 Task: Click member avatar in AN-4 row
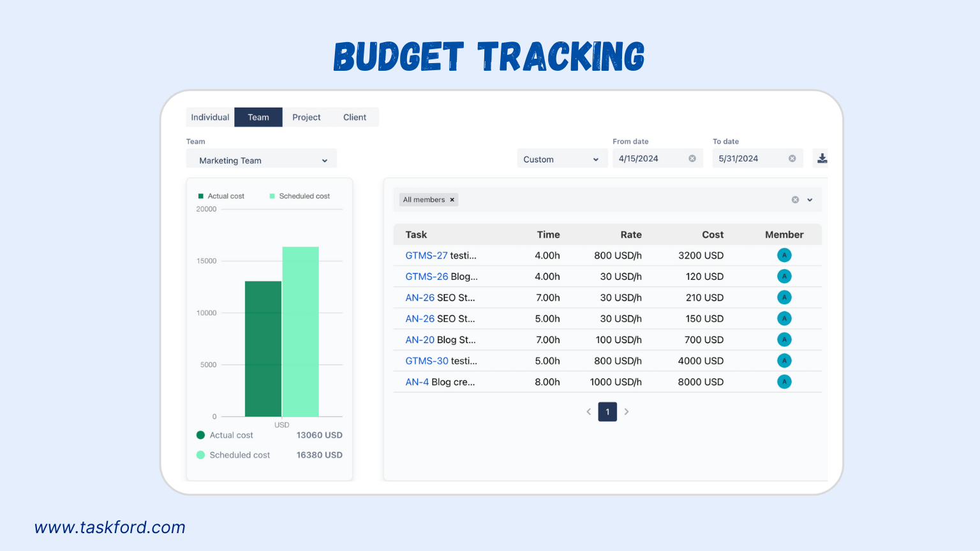[784, 381]
